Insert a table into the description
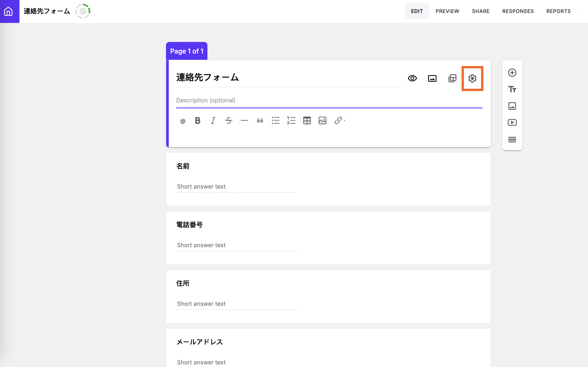The height and width of the screenshot is (367, 588). point(307,120)
